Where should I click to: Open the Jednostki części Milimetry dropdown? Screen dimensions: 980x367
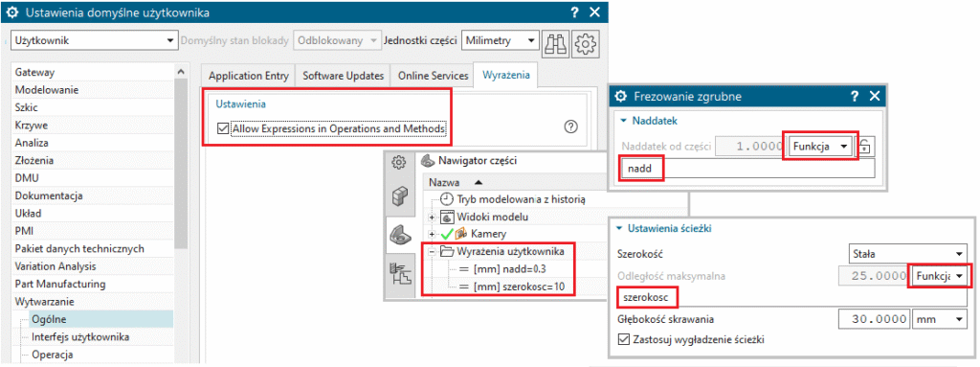pos(500,40)
